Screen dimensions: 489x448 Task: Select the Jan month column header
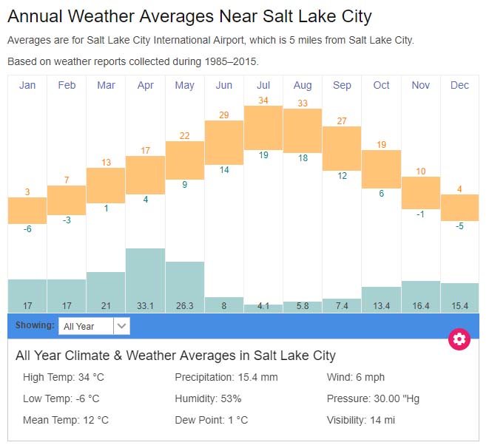(27, 86)
